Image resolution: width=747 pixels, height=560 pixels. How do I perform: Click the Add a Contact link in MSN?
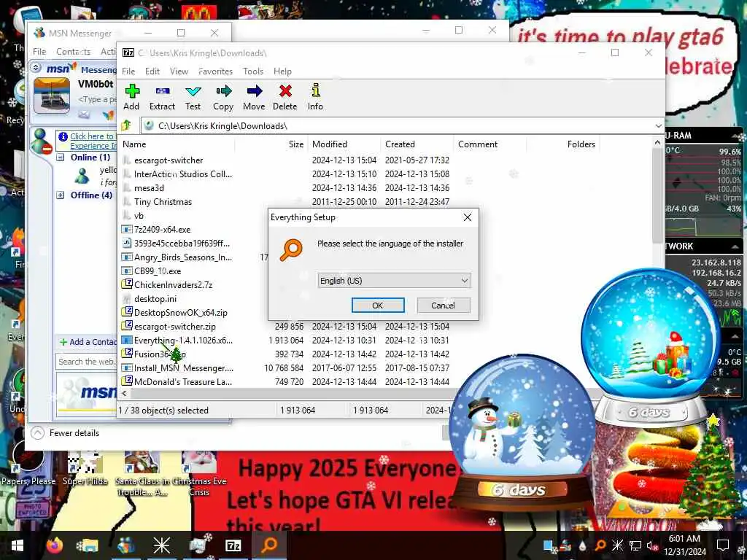(88, 342)
